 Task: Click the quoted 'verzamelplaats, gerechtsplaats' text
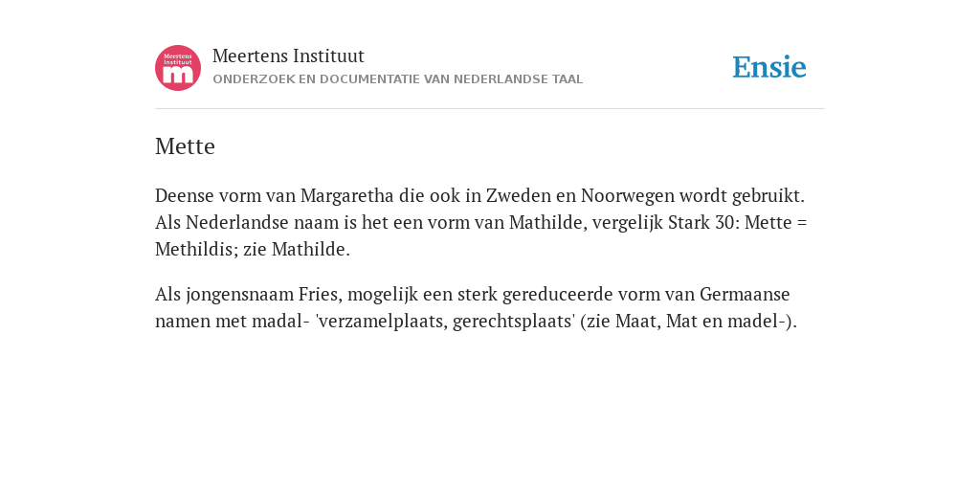[445, 321]
